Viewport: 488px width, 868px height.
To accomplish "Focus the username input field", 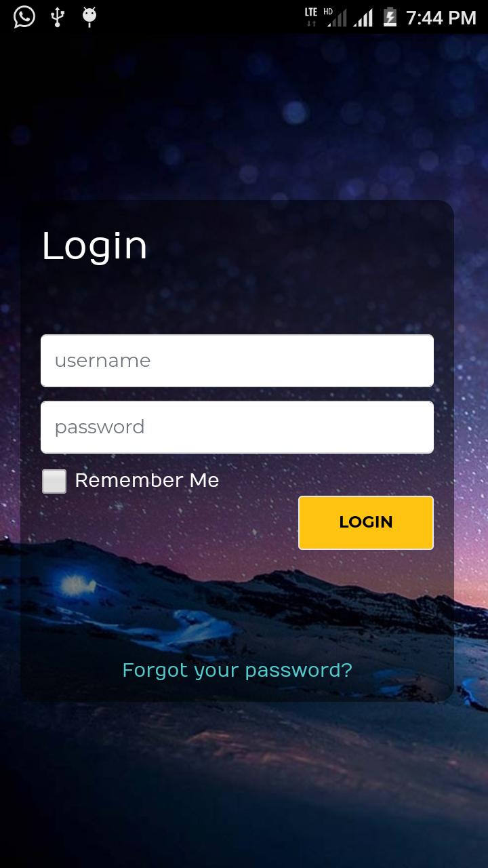I will [237, 361].
